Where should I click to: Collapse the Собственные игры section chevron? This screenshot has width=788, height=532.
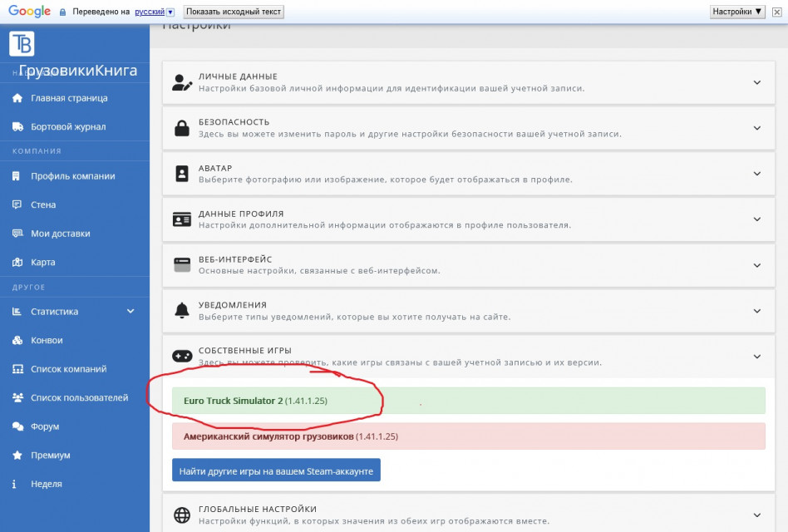pyautogui.click(x=756, y=357)
